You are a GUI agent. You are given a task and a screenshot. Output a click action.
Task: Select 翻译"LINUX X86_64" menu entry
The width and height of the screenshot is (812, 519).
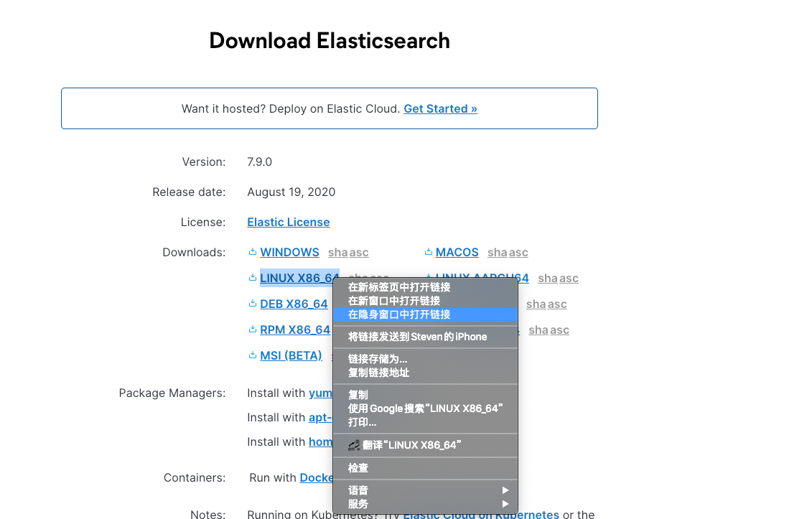[425, 445]
